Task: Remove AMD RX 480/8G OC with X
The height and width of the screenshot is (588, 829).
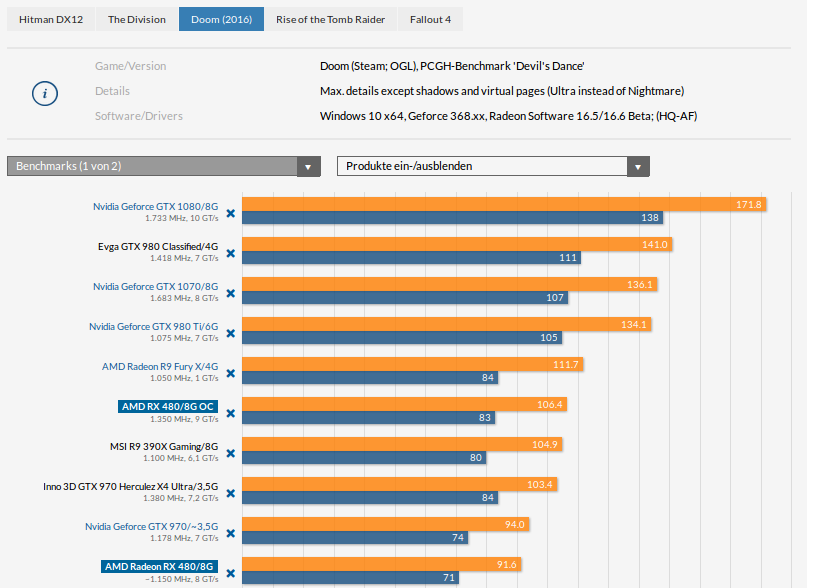Action: [x=231, y=414]
